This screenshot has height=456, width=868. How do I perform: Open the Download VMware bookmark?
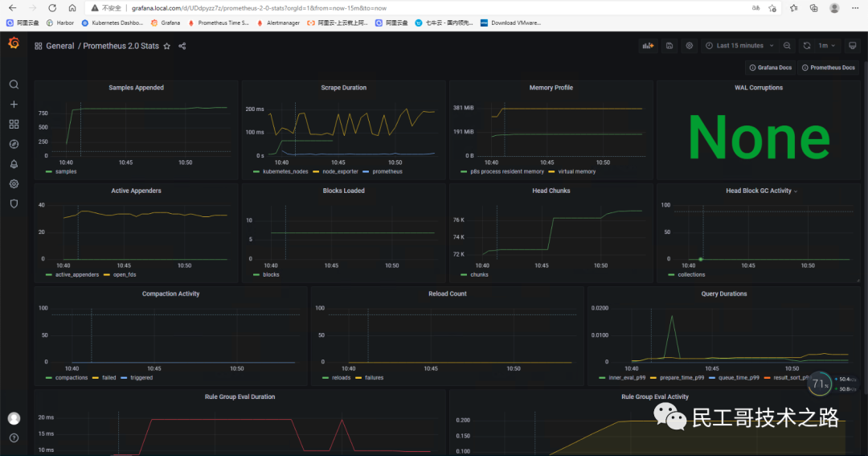(x=510, y=23)
